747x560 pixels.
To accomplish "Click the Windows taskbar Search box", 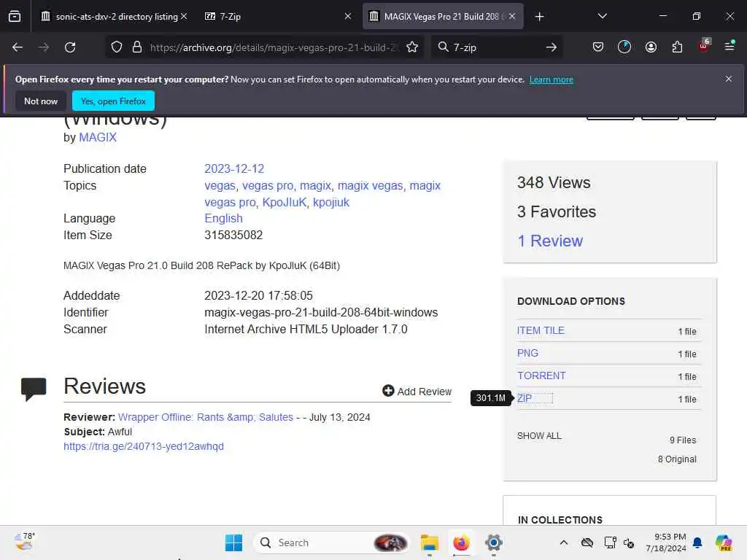I will pos(332,542).
